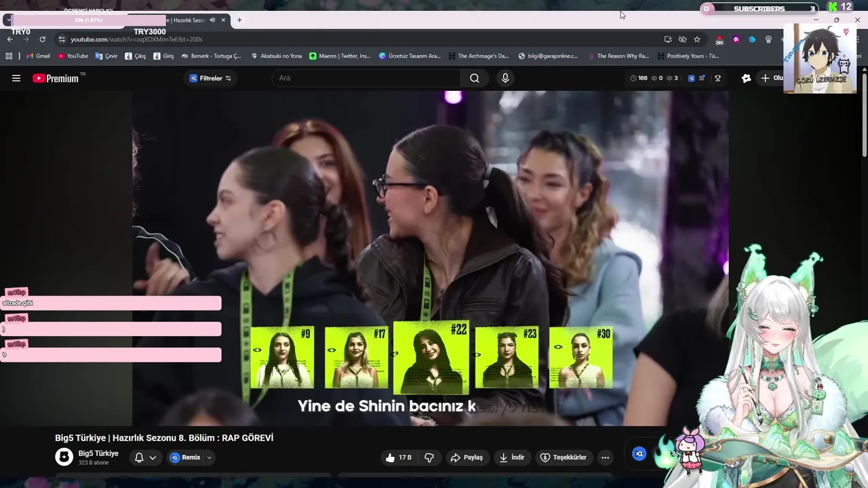Viewport: 868px width, 488px height.
Task: Check the clock stat showing 166
Action: tap(639, 78)
